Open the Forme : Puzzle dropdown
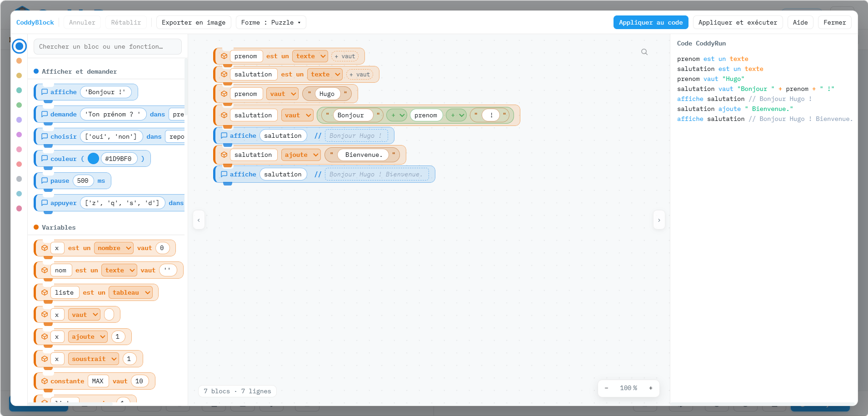868x416 pixels. pyautogui.click(x=271, y=22)
